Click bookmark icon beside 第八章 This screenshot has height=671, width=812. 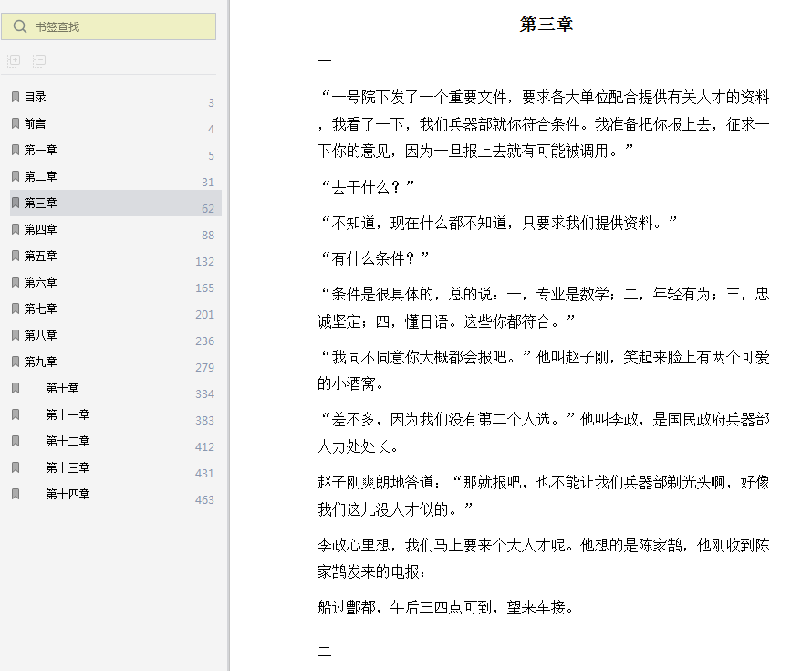tap(16, 335)
